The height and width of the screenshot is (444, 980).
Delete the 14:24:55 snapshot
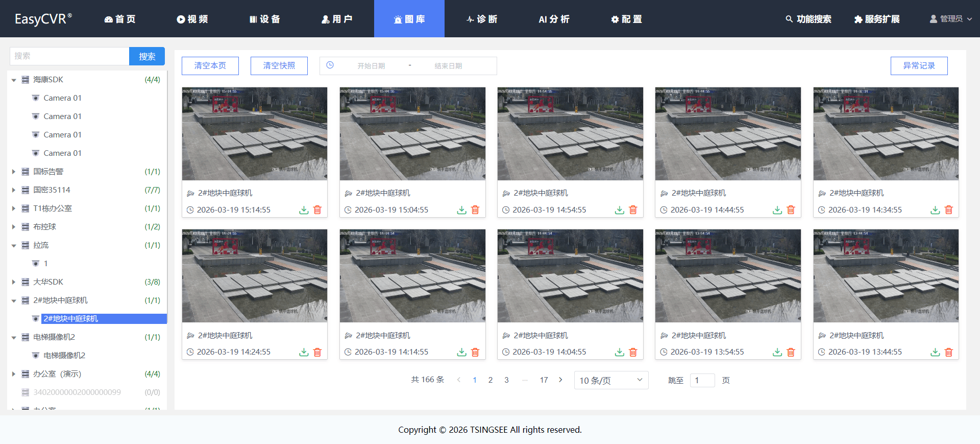click(x=317, y=352)
